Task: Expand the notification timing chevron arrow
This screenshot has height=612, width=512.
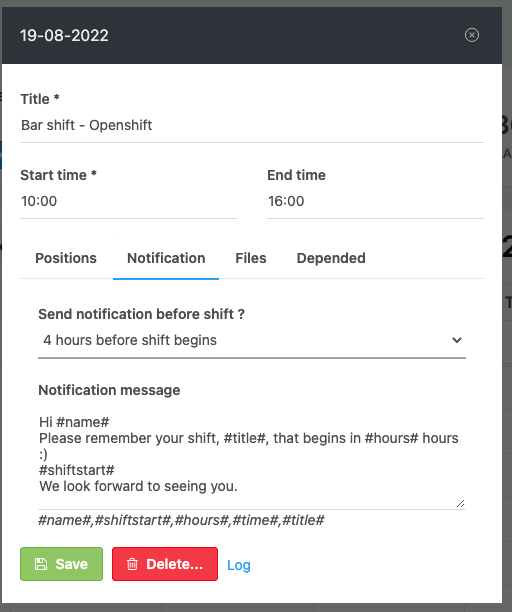Action: tap(457, 340)
